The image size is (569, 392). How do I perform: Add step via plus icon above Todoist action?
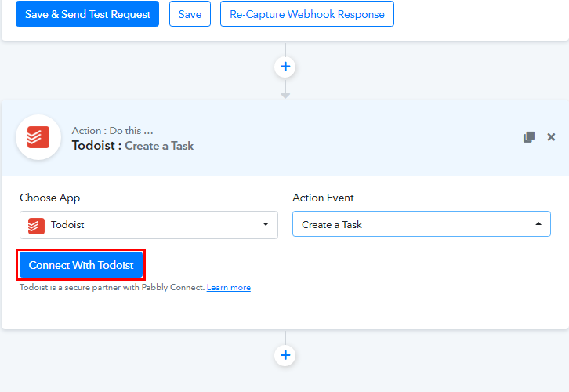[x=285, y=67]
